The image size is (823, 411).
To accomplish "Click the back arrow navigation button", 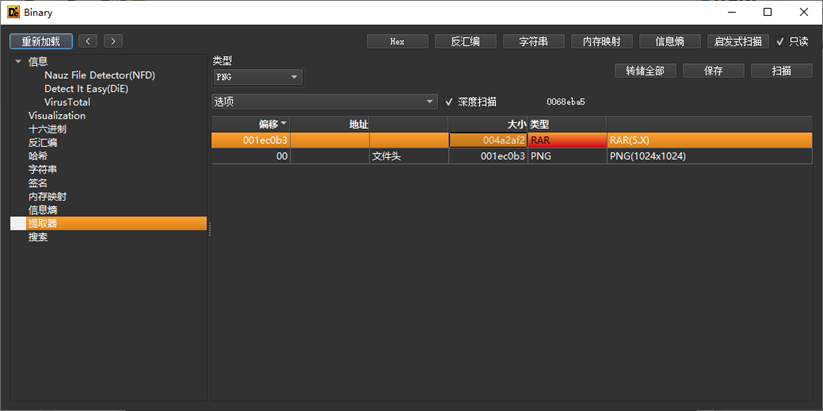I will 88,41.
